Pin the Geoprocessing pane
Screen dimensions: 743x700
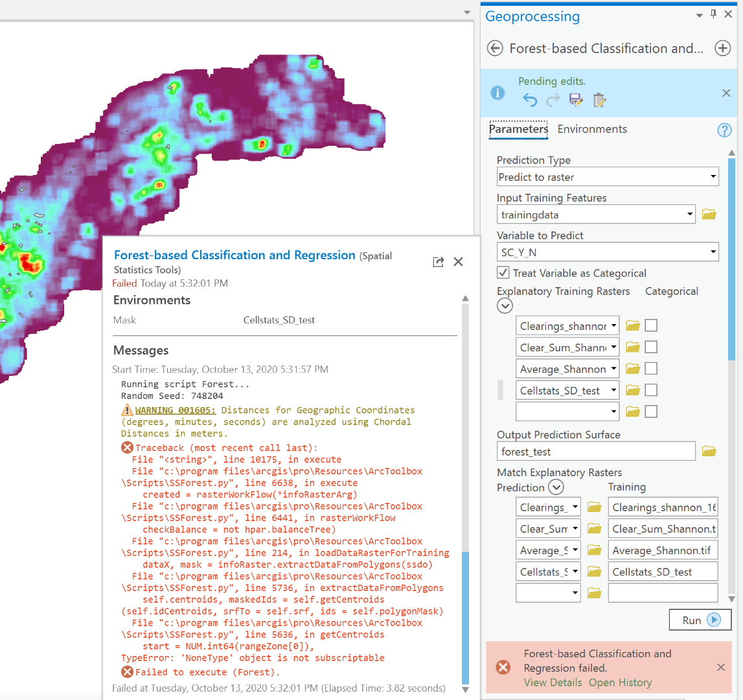pyautogui.click(x=713, y=14)
